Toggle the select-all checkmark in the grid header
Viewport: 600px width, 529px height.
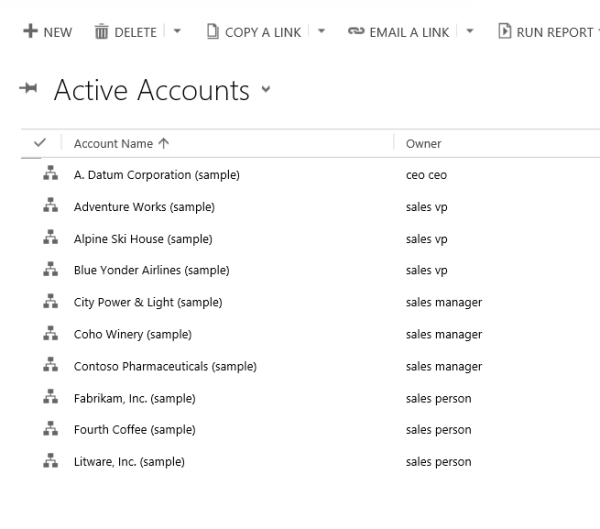pos(40,143)
